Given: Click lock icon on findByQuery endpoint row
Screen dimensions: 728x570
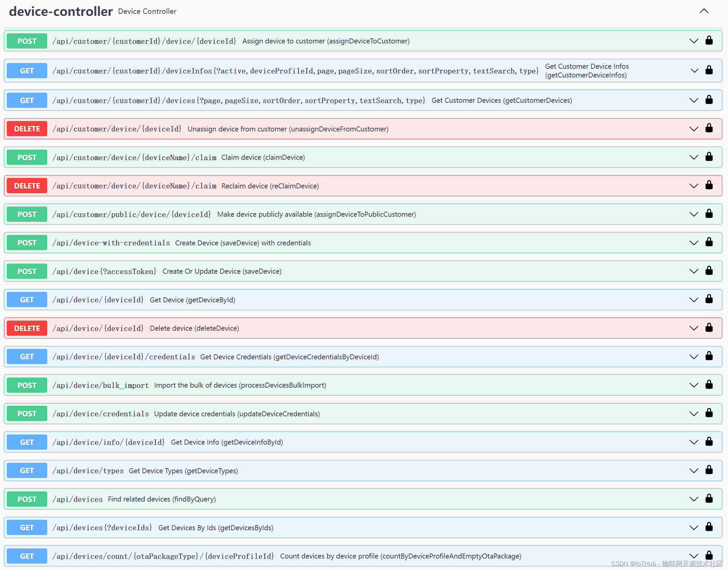Looking at the screenshot, I should pyautogui.click(x=709, y=499).
